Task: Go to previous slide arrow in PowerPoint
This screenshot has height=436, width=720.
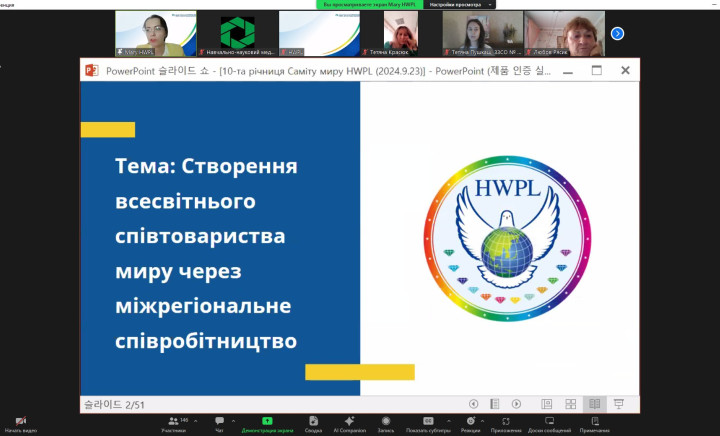Action: click(473, 404)
